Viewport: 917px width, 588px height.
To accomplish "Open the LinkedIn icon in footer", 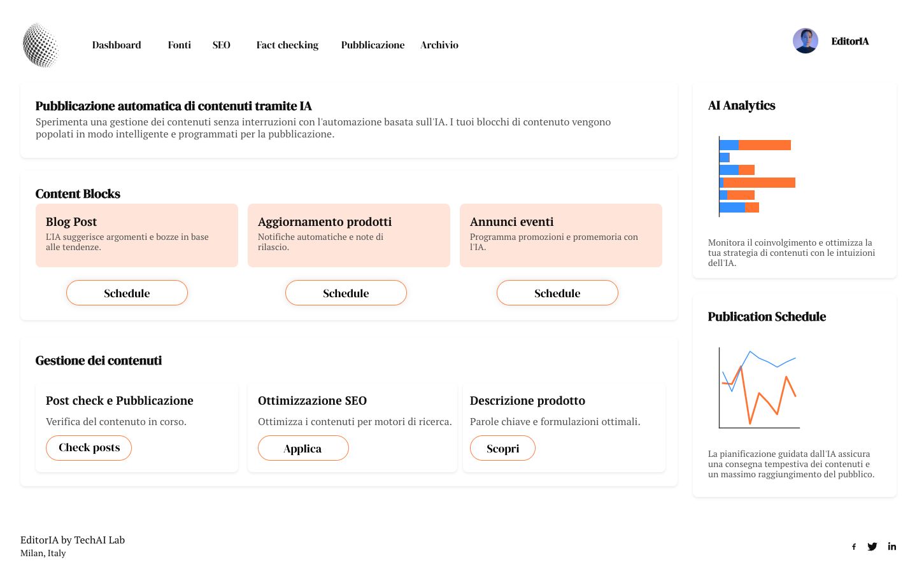I will tap(892, 546).
